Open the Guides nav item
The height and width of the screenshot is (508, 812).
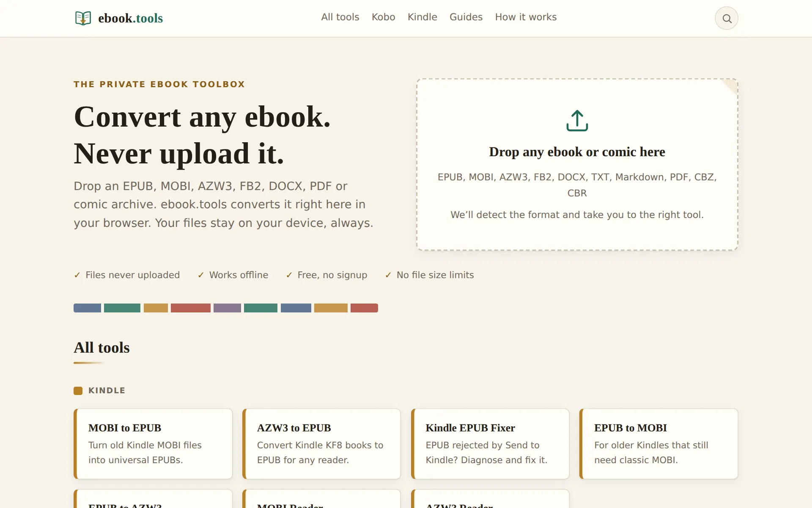coord(466,17)
